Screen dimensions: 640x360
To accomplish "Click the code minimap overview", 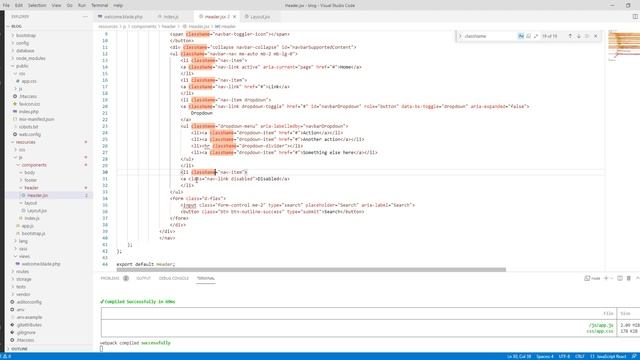I will pos(623,46).
